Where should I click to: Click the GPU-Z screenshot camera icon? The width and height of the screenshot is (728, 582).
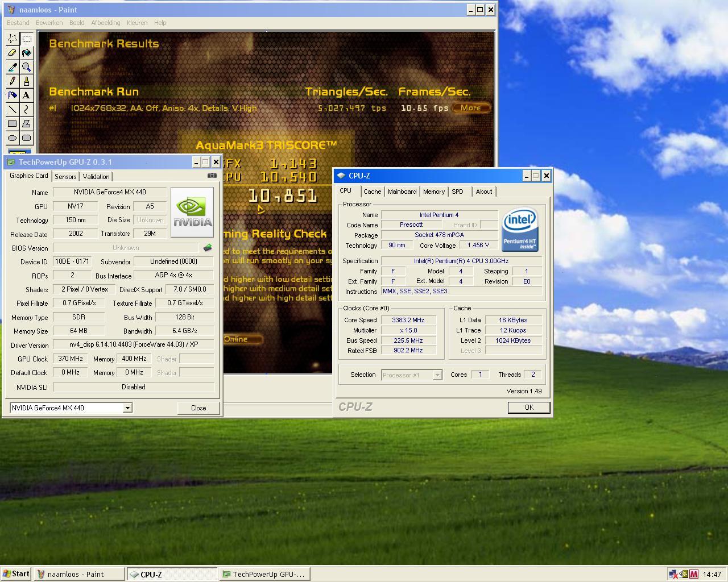tap(212, 176)
